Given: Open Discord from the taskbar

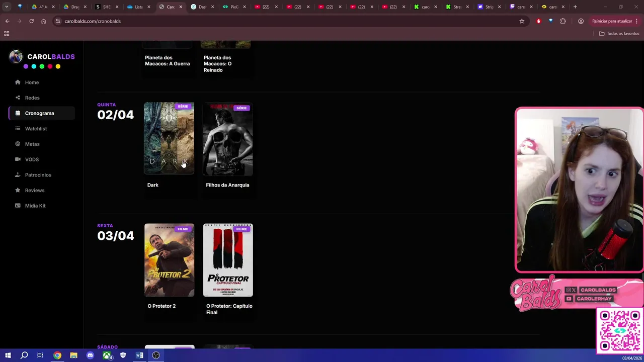Looking at the screenshot, I should click(90, 355).
